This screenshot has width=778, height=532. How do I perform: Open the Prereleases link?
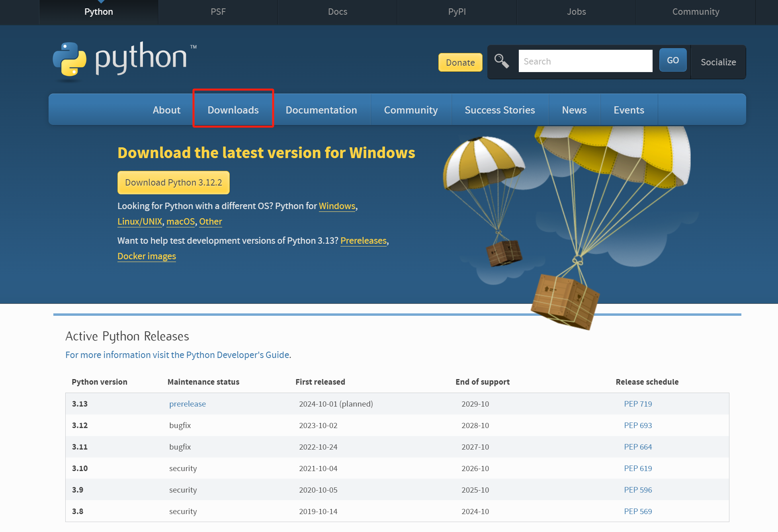pyautogui.click(x=363, y=241)
